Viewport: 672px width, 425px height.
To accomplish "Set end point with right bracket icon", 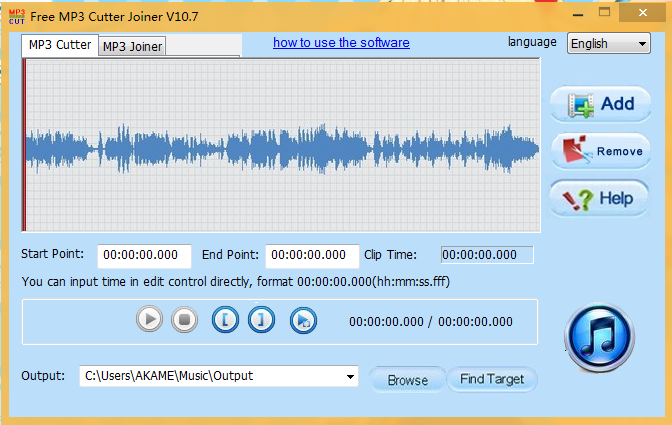I will click(x=261, y=320).
